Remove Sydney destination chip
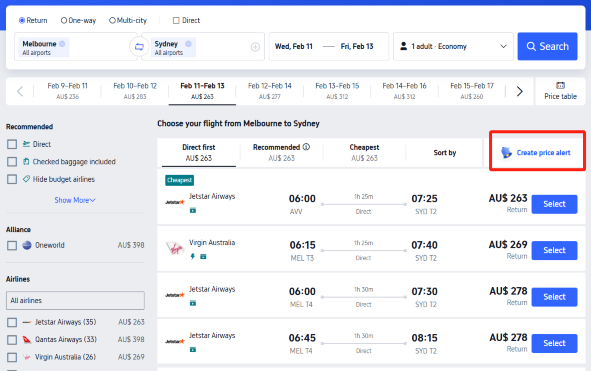This screenshot has width=591, height=371. point(188,44)
